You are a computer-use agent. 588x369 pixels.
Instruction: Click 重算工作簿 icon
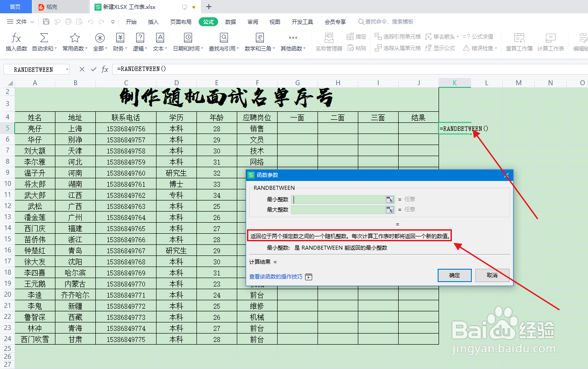(x=519, y=38)
